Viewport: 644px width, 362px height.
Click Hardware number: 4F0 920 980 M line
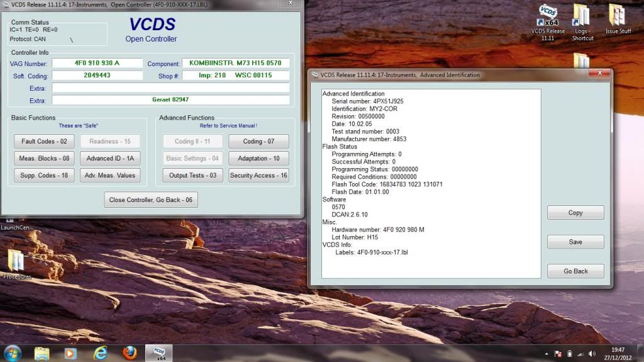coord(378,230)
